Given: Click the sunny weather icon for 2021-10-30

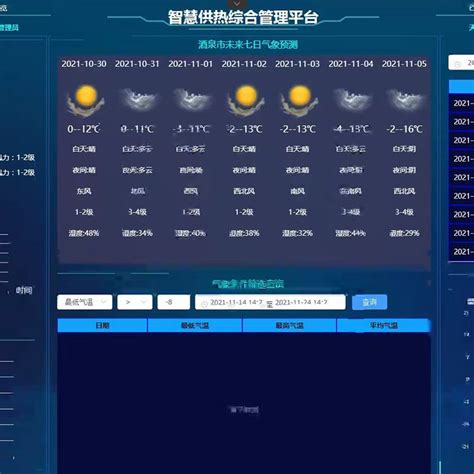Looking at the screenshot, I should point(85,100).
